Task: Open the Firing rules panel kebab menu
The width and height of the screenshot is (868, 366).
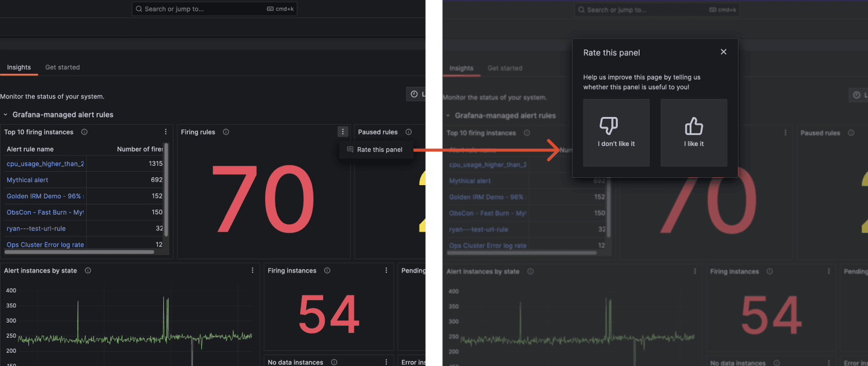Action: pyautogui.click(x=342, y=131)
